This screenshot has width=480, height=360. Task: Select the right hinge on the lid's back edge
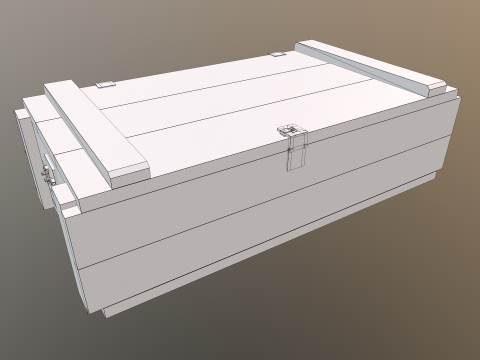point(277,54)
